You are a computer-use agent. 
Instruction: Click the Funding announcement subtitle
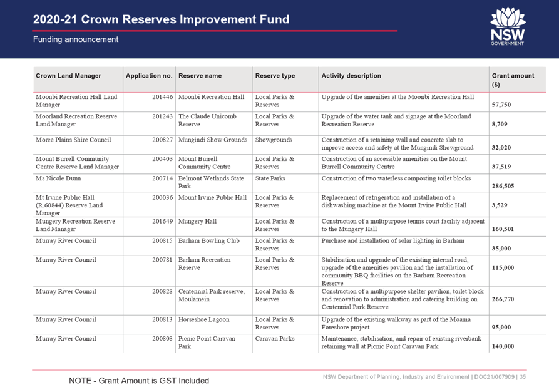(x=76, y=39)
